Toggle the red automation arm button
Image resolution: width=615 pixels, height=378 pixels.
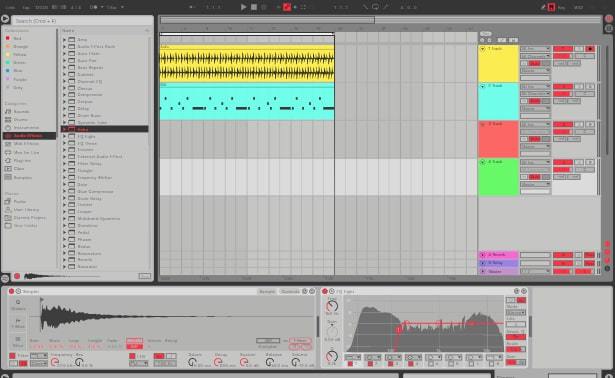pos(287,7)
